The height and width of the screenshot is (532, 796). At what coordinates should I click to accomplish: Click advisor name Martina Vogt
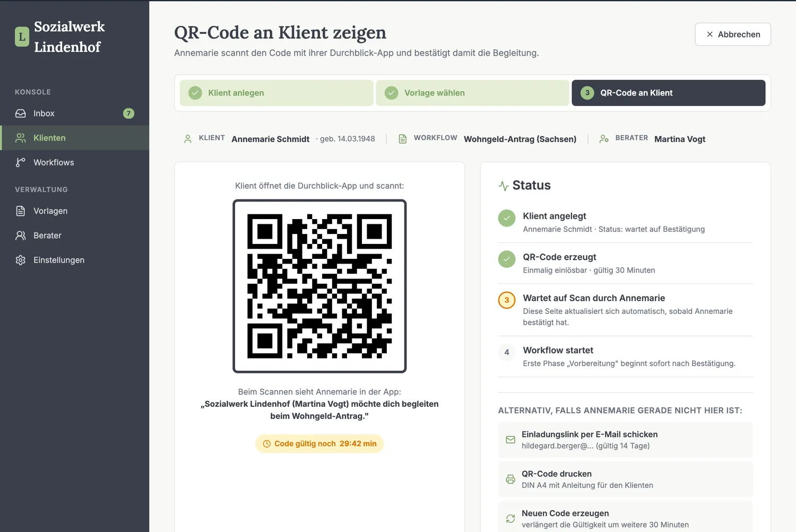pyautogui.click(x=680, y=139)
